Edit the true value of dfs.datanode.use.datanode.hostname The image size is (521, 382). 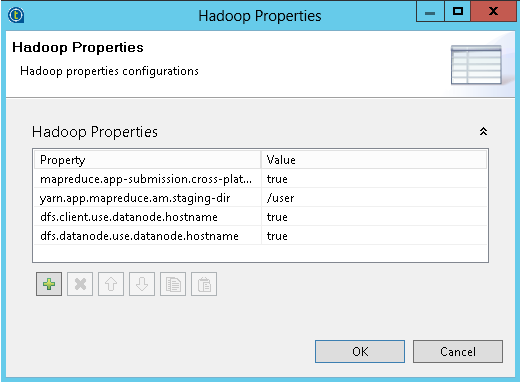[x=374, y=236]
